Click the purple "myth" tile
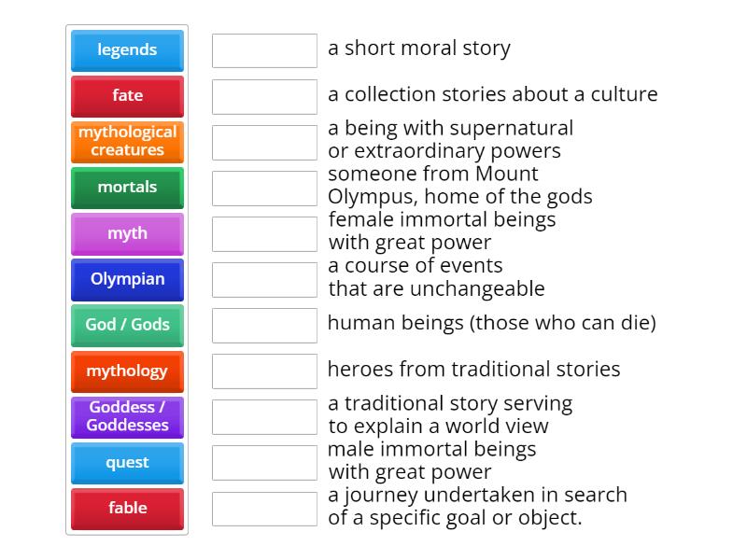747x560 pixels. pos(127,234)
